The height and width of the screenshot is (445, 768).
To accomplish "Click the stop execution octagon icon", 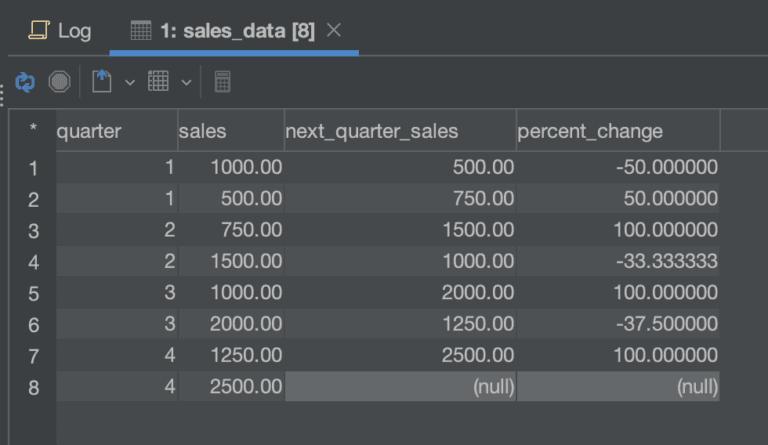I will 59,81.
